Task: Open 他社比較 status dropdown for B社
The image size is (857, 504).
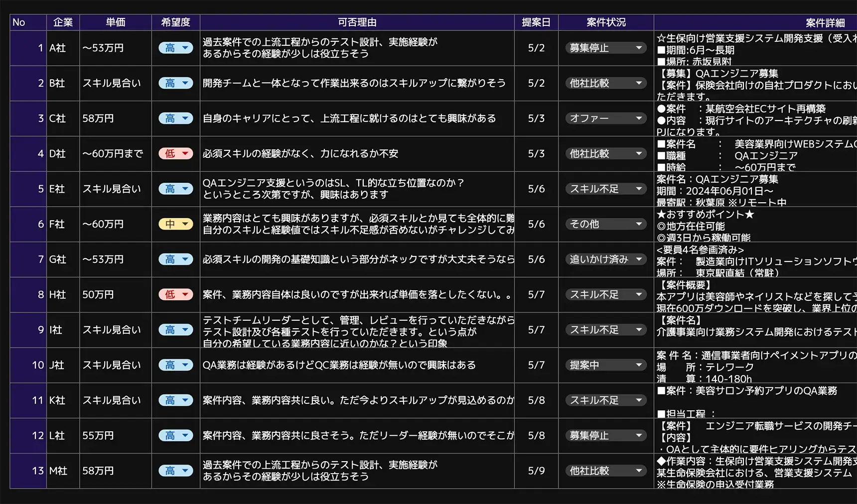Action: pyautogui.click(x=606, y=83)
